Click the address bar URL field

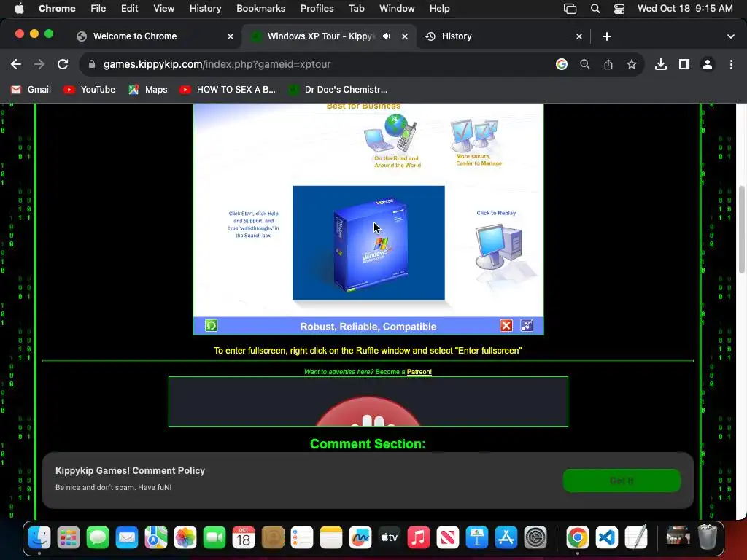(x=314, y=64)
